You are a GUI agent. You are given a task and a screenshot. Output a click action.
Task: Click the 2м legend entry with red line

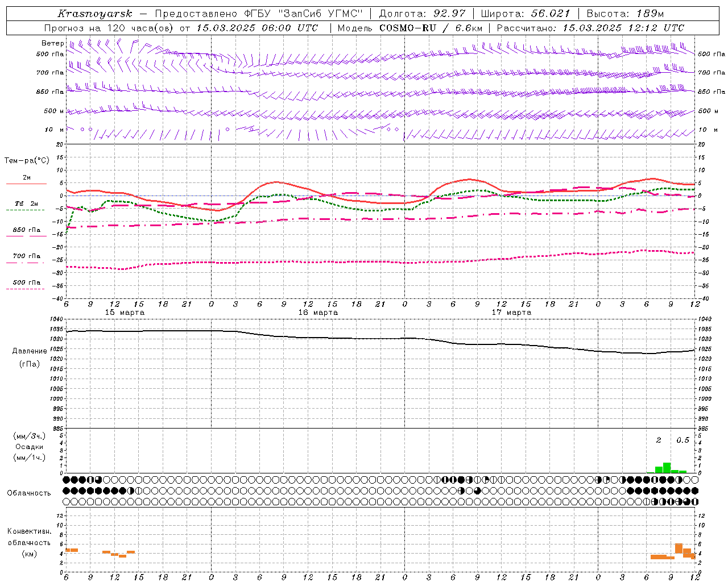tap(27, 178)
